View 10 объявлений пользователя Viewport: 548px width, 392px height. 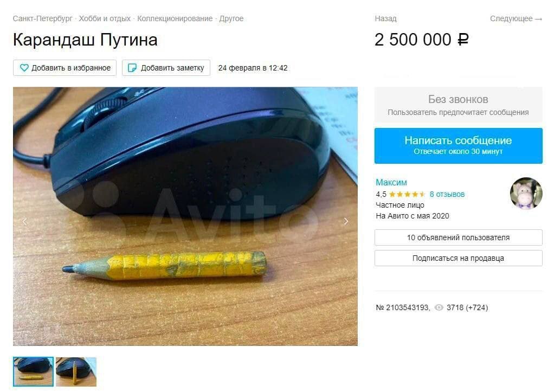pyautogui.click(x=458, y=237)
